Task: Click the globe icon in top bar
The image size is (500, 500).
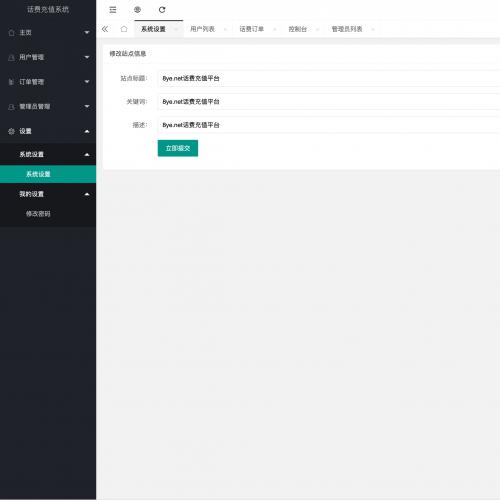Action: click(137, 10)
